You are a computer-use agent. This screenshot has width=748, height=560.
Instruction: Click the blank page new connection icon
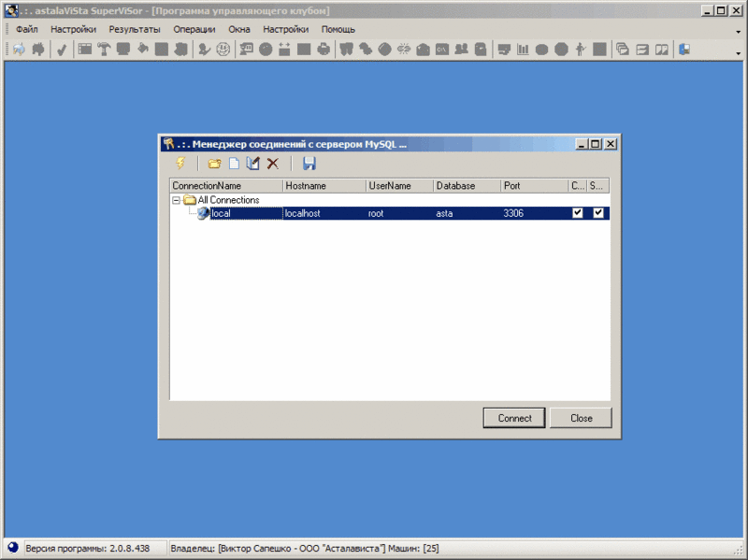[x=234, y=164]
